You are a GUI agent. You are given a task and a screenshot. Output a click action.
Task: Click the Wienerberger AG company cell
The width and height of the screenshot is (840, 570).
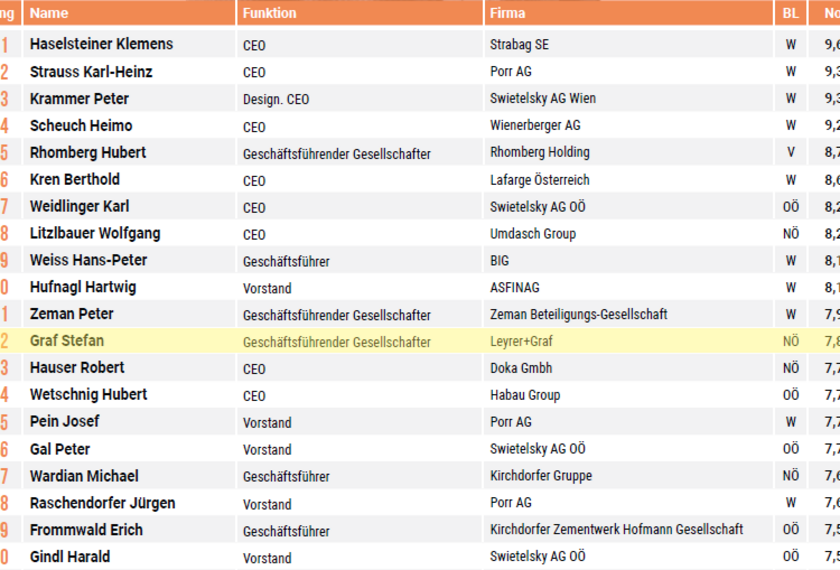628,125
